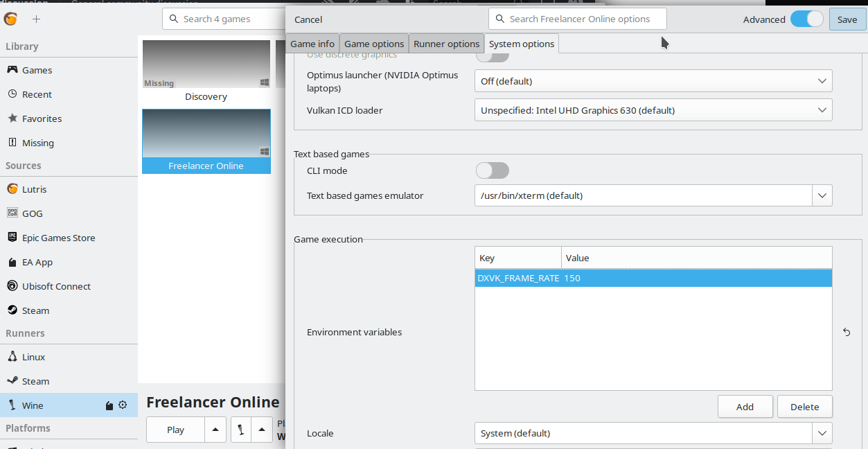Select the Linux runner penguin icon
868x449 pixels.
click(x=12, y=357)
